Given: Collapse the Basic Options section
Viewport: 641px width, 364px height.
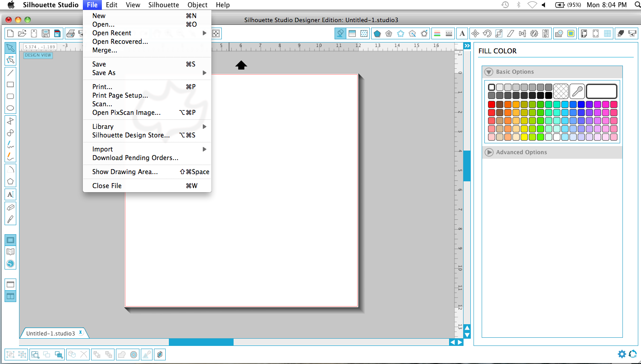Looking at the screenshot, I should pos(489,72).
